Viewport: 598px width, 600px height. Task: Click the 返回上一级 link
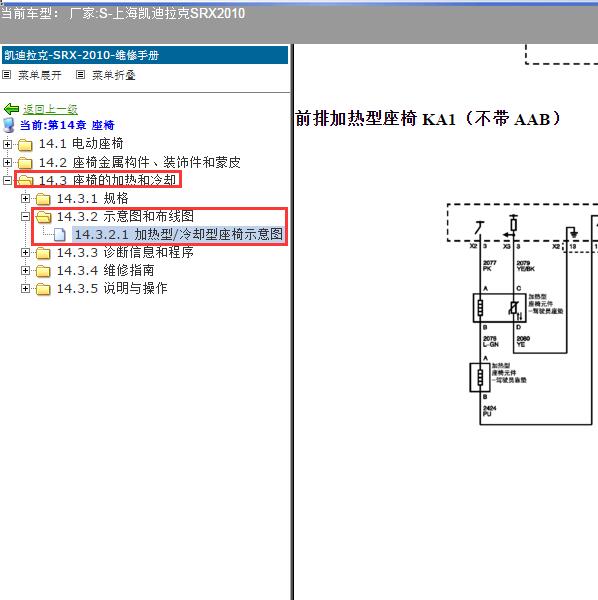point(50,109)
